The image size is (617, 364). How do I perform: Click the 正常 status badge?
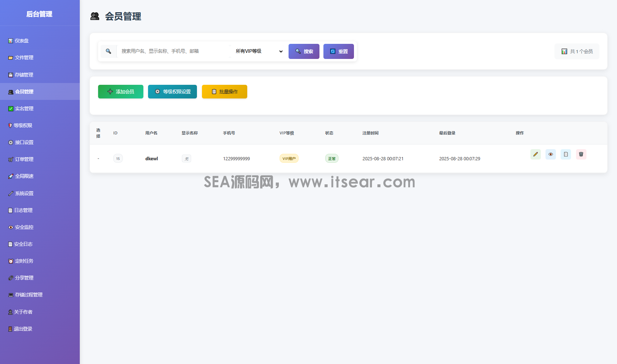pyautogui.click(x=332, y=158)
